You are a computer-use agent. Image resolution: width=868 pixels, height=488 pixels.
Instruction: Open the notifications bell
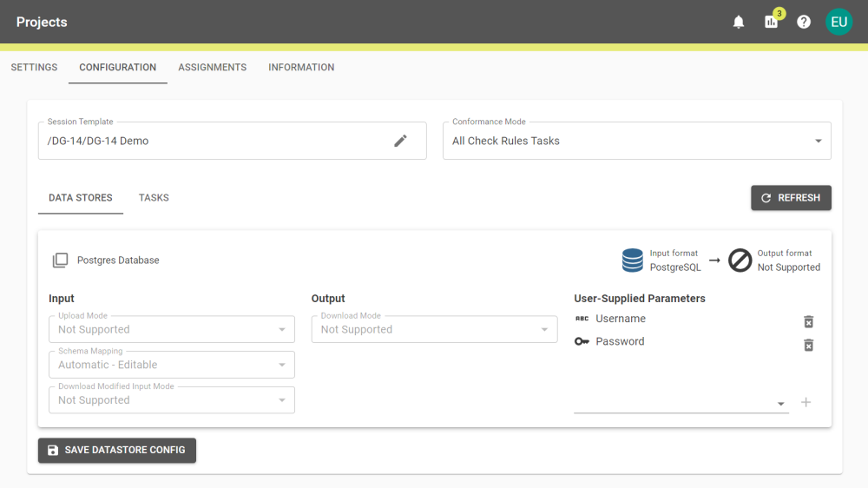[x=739, y=23]
